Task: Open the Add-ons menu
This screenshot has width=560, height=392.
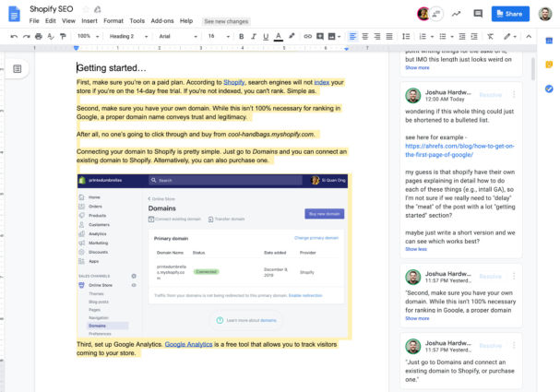Action: [x=161, y=20]
